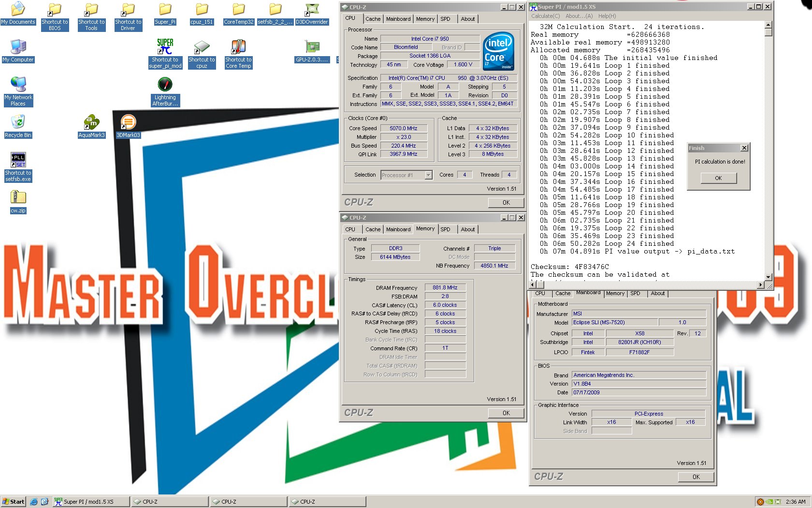This screenshot has height=508, width=812.
Task: Open the My Documents desktop icon
Action: pyautogui.click(x=18, y=14)
